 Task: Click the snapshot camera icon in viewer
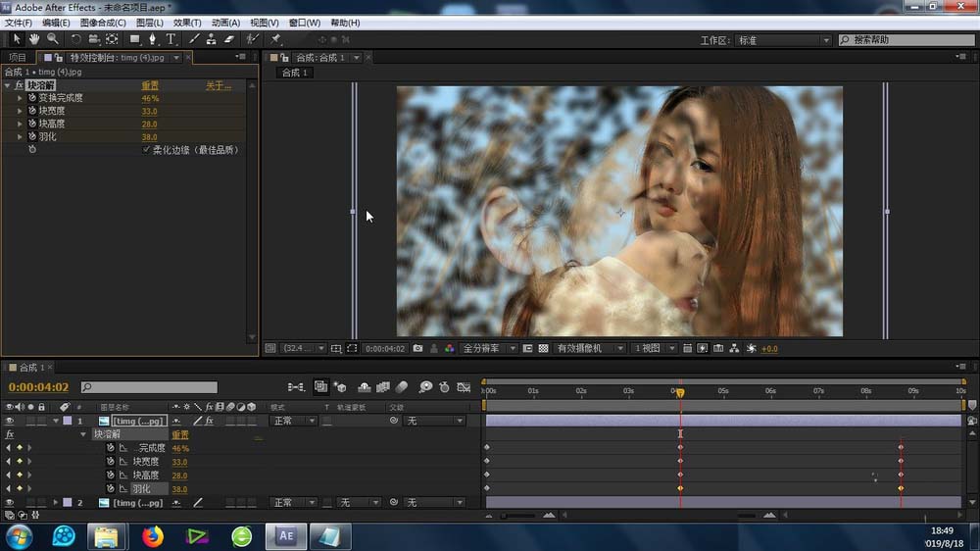point(418,348)
